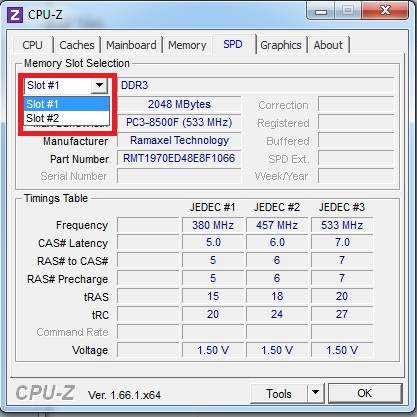Go to the Mainboard tab
Viewport: 417px width, 417px height.
[131, 45]
